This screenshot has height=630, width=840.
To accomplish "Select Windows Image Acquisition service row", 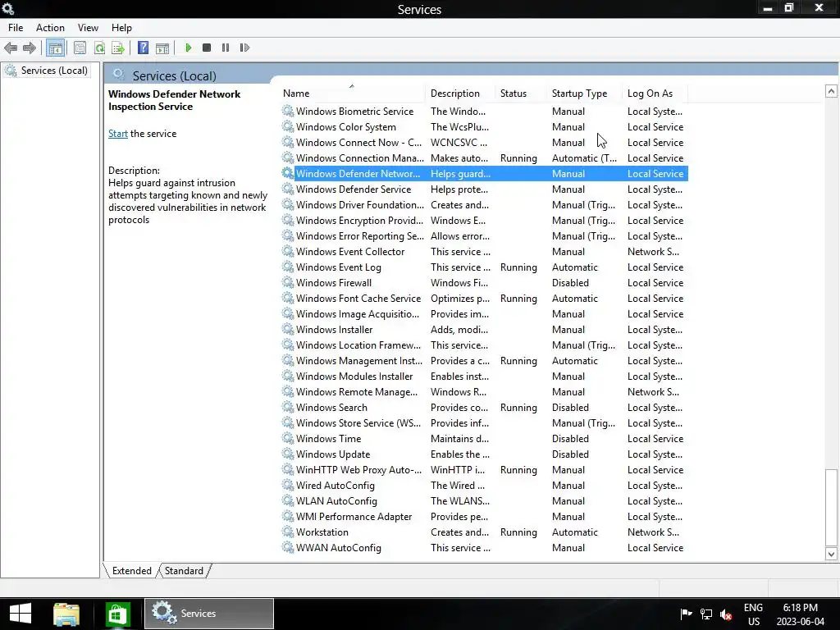I will (484, 314).
